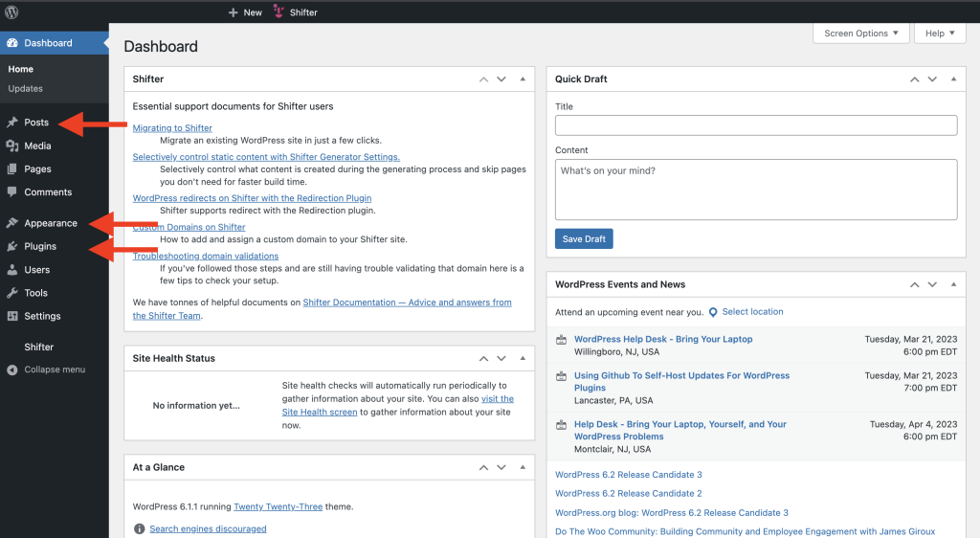This screenshot has height=538, width=980.
Task: Click the Settings sliders icon
Action: [x=11, y=316]
